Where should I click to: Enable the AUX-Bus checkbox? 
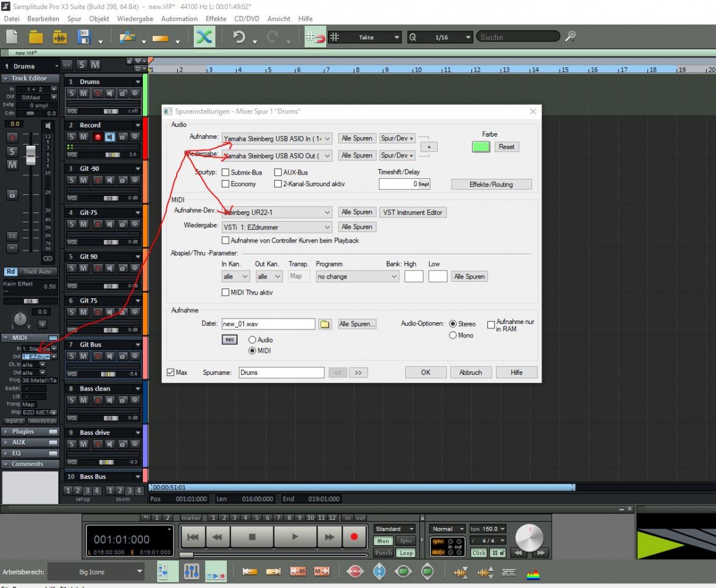tap(278, 173)
